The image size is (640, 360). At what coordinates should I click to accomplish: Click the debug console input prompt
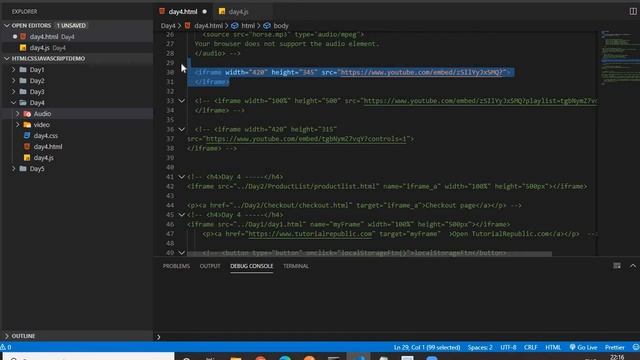point(158,337)
